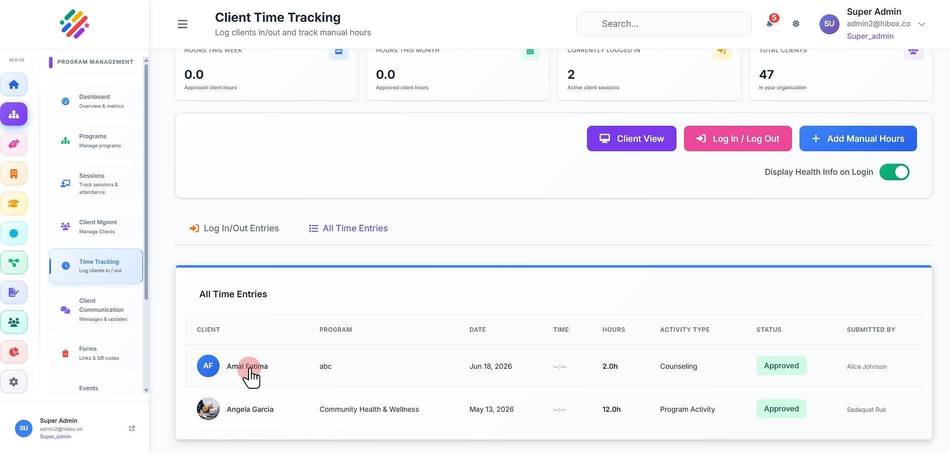Click the Log In / Log Out button
This screenshot has width=950, height=453.
[738, 139]
